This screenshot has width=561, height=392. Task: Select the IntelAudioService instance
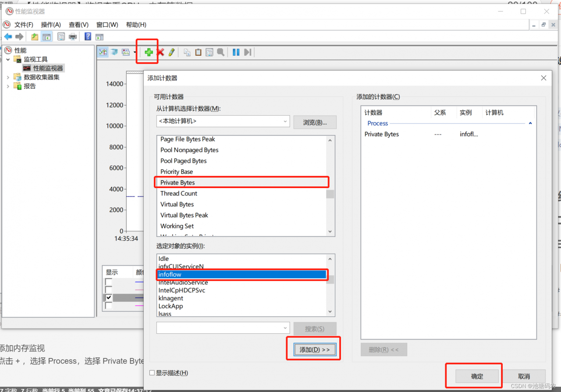[x=241, y=282]
